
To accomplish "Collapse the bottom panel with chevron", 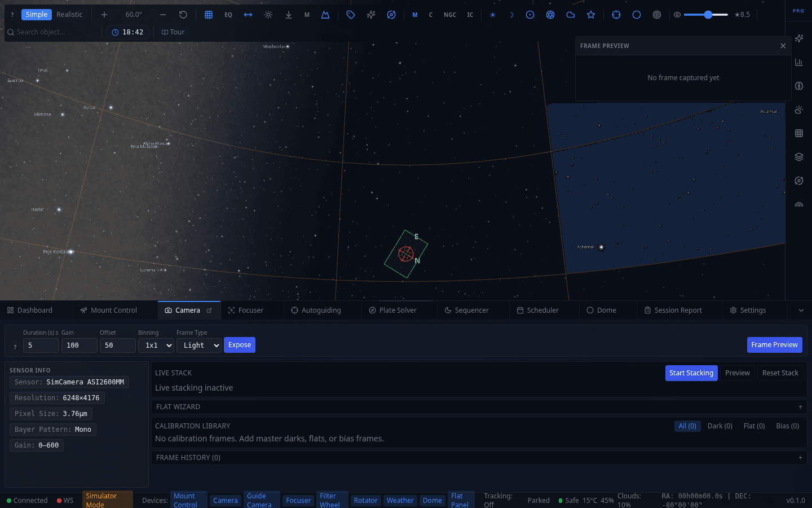I will 801,310.
